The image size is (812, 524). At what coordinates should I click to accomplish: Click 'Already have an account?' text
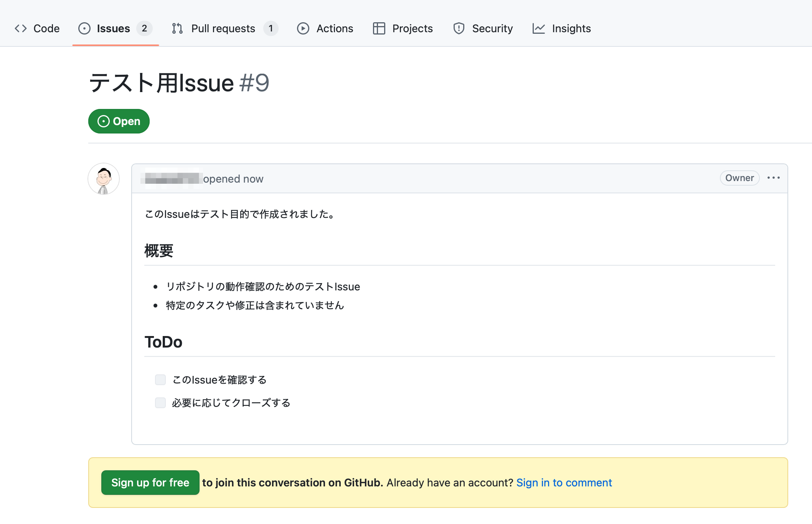(x=450, y=483)
